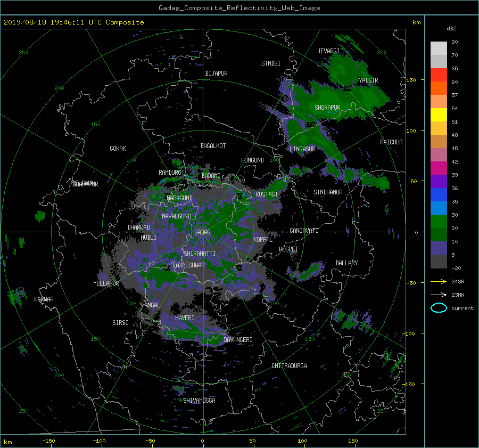The height and width of the screenshot is (448, 479).
Task: Click the BIJAPUR city label
Action: click(216, 74)
